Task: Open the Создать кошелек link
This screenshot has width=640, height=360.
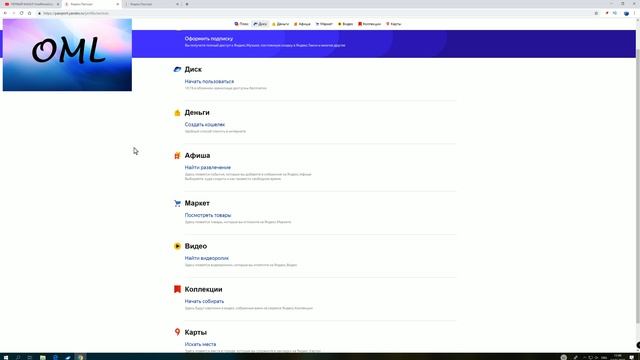Action: coord(204,124)
